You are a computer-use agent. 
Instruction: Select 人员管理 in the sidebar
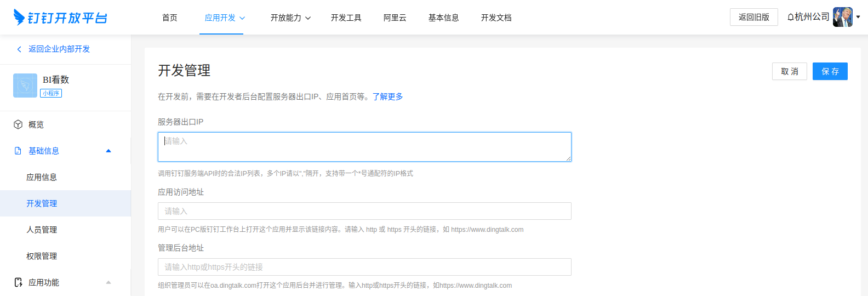[x=42, y=230]
